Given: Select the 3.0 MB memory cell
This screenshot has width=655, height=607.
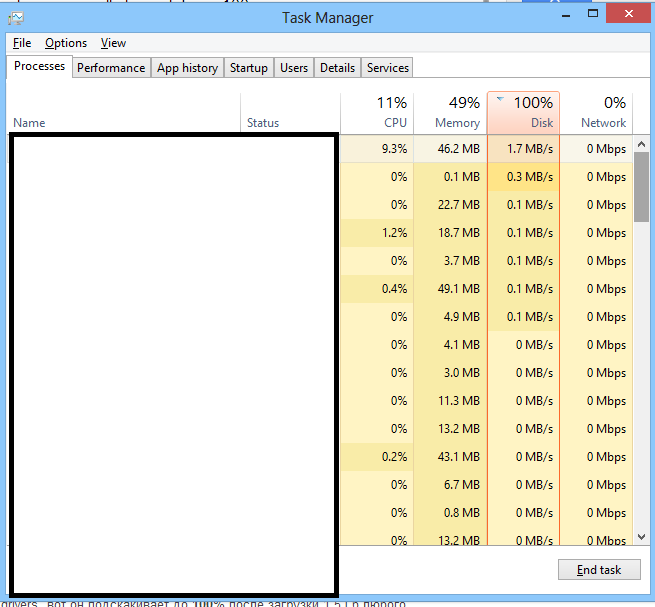Looking at the screenshot, I should 450,373.
